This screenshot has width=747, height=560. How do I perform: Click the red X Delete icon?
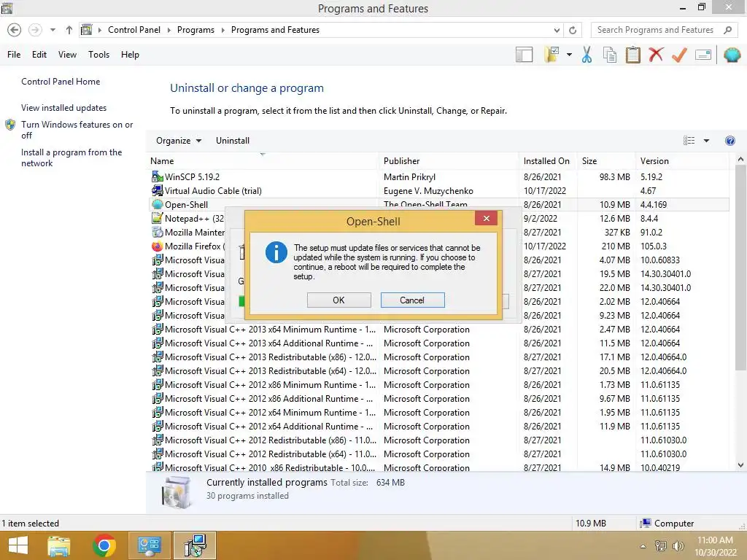656,55
